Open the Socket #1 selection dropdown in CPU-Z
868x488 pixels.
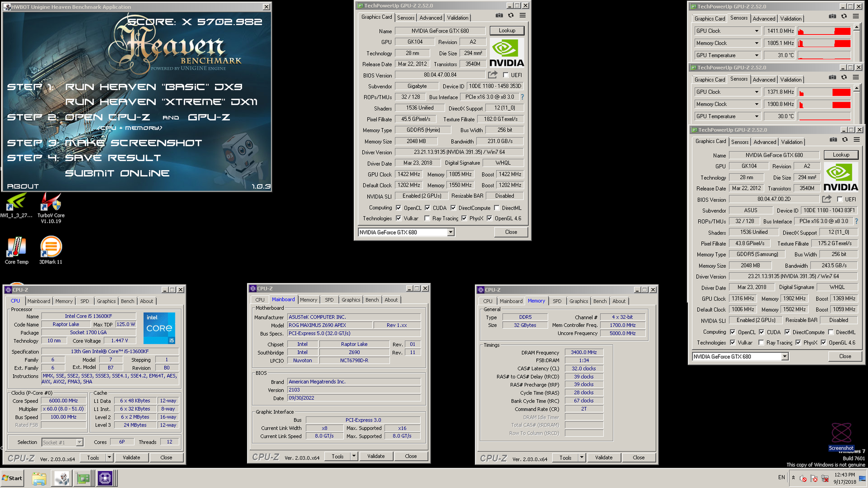(80, 442)
